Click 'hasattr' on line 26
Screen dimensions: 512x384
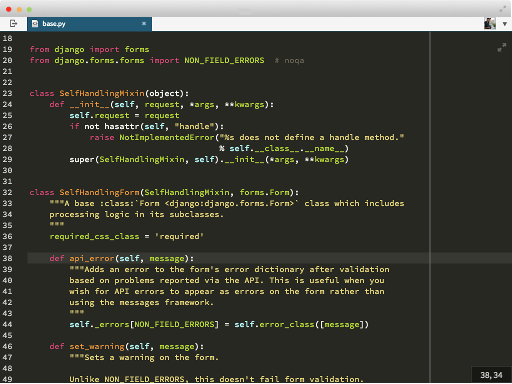click(122, 126)
